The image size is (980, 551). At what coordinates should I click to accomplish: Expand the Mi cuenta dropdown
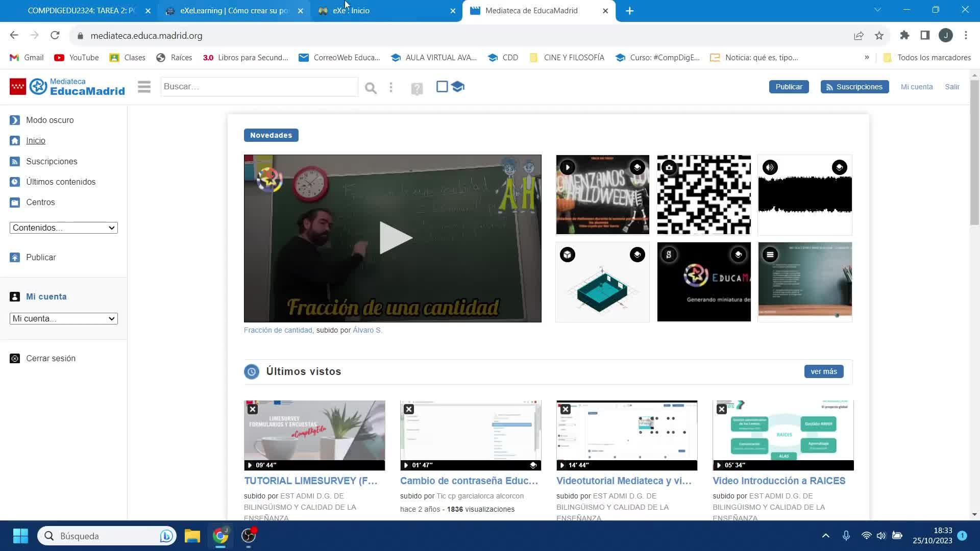tap(63, 318)
